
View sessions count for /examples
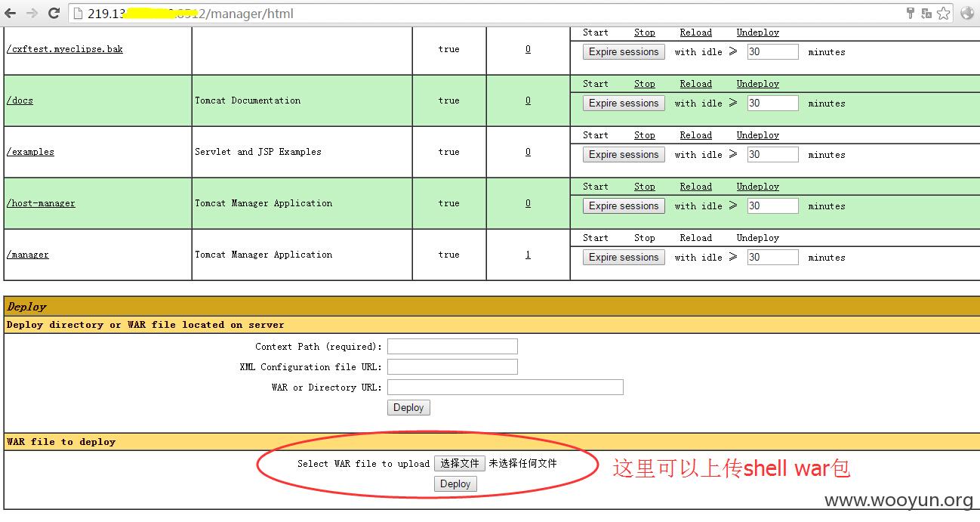tap(528, 152)
